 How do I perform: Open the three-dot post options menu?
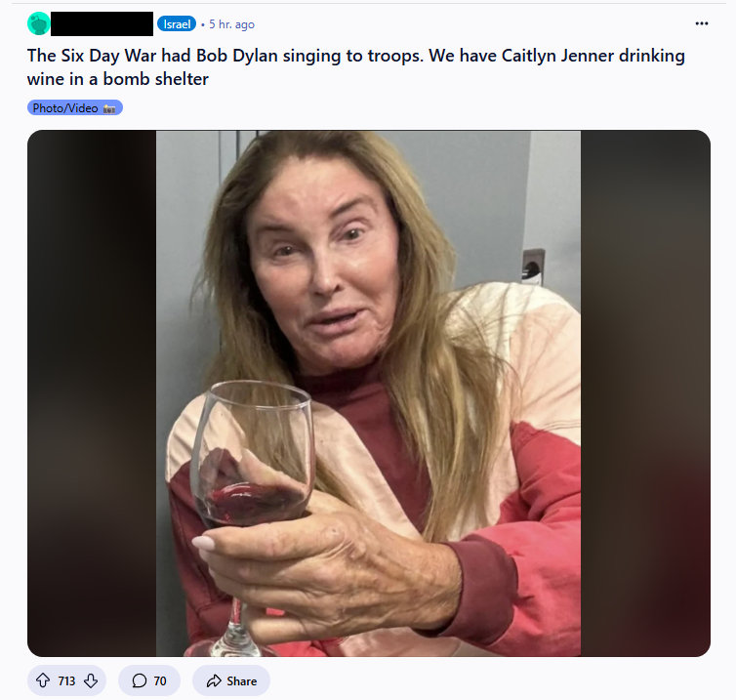coord(701,23)
